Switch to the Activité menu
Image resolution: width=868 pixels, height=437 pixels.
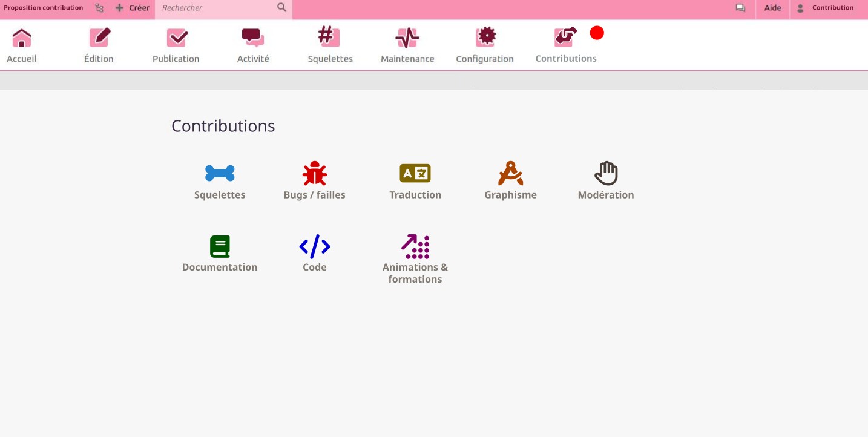[x=253, y=45]
